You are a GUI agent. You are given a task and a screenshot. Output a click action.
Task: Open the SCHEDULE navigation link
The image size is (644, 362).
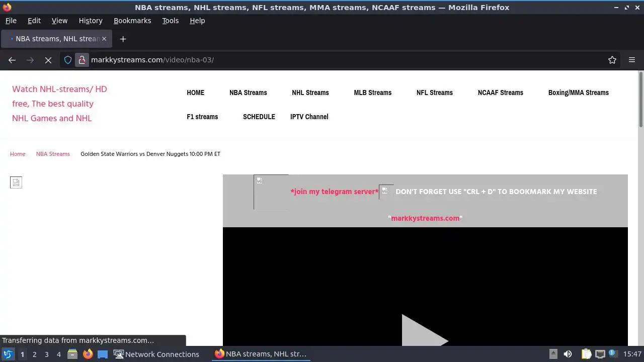tap(259, 117)
